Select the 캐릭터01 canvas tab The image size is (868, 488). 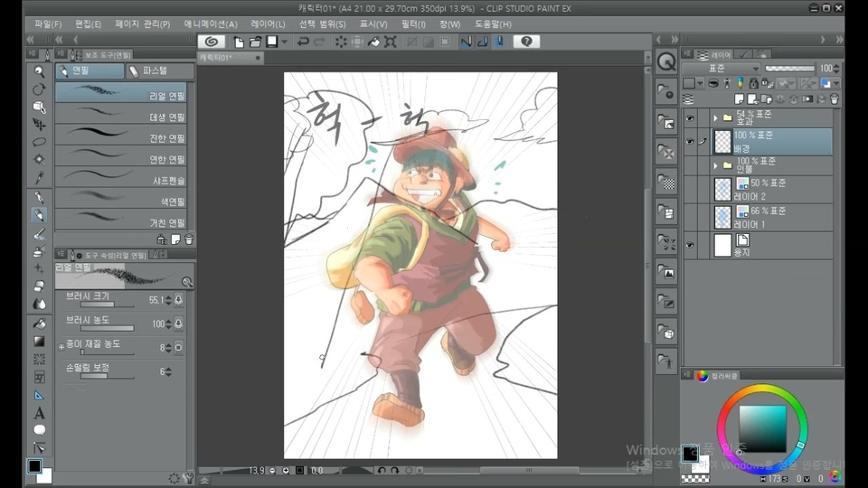tap(231, 58)
